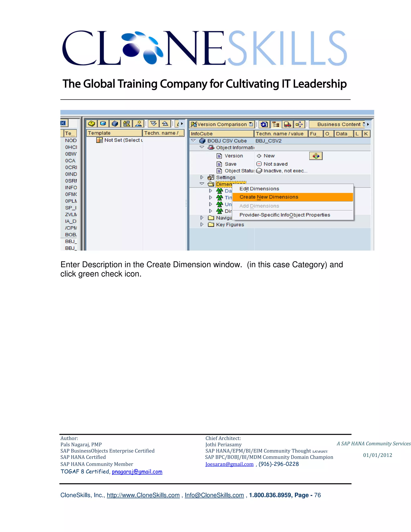The image size is (411, 532).
Task: Click the hierarchy tree display icon
Action: 276,124
